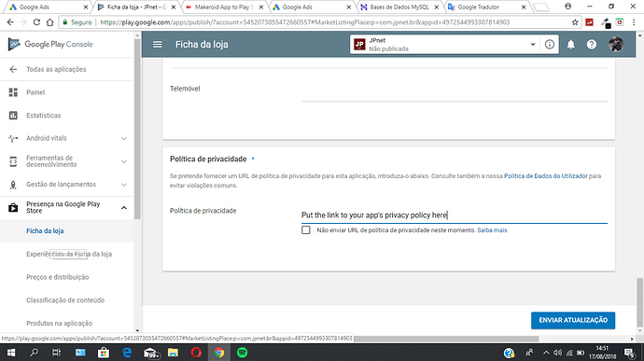Image resolution: width=644 pixels, height=361 pixels.
Task: Open the user profile avatar
Action: click(616, 45)
